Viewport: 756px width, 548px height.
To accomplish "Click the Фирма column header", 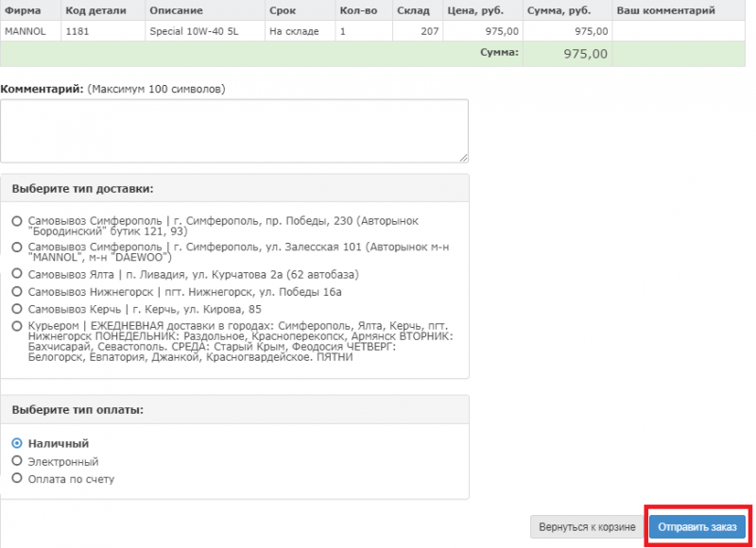I will [x=31, y=10].
